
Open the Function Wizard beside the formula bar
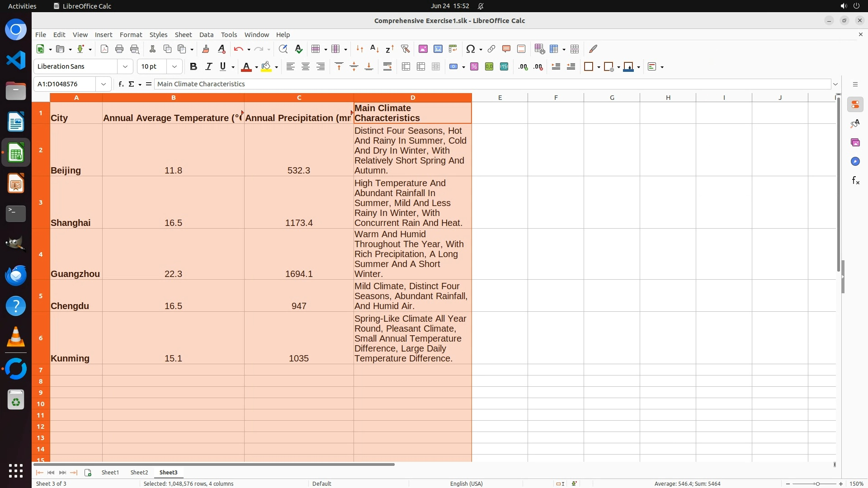point(121,84)
